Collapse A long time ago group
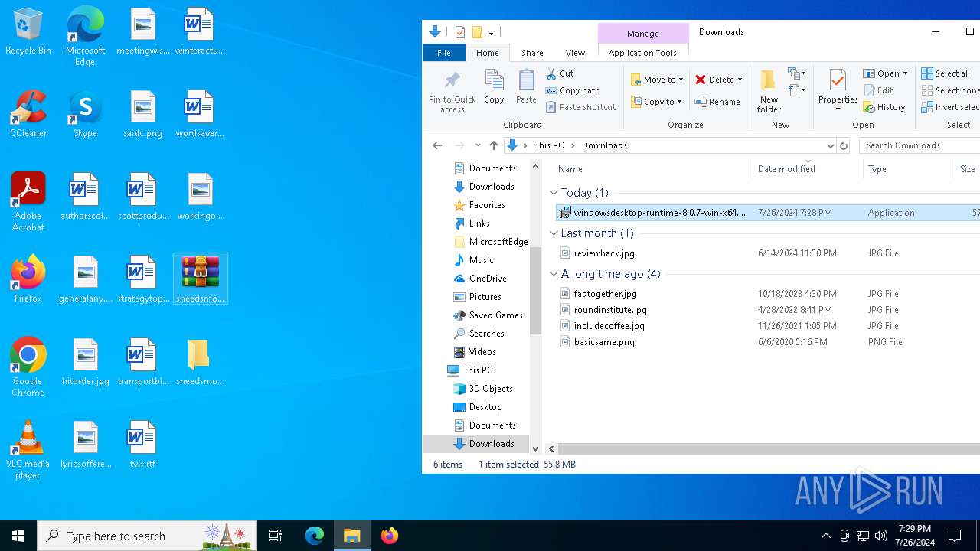The width and height of the screenshot is (980, 551). point(554,274)
